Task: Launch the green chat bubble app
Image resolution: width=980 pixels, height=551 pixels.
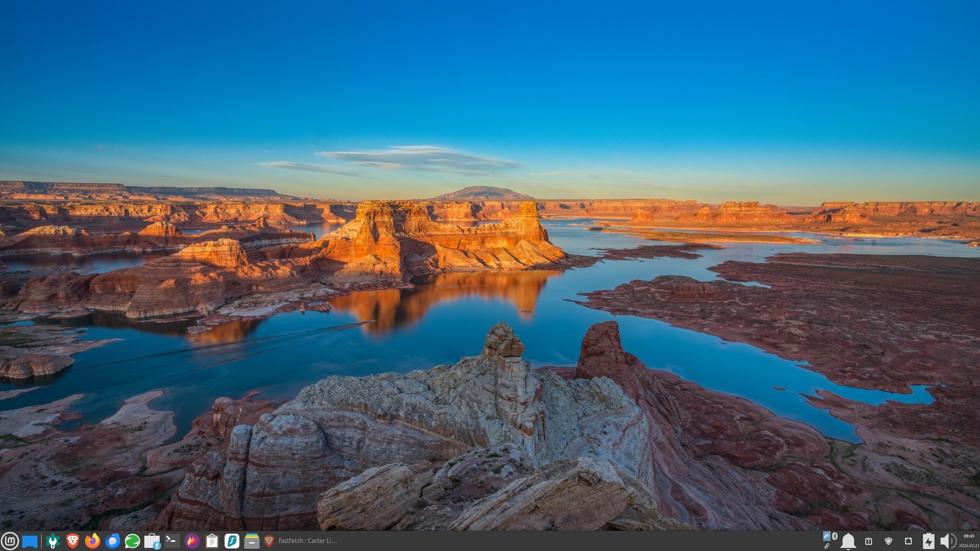Action: (132, 541)
